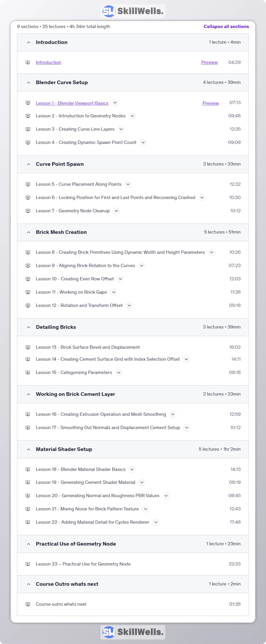Click the video icon beside Lesson 23

(28, 564)
